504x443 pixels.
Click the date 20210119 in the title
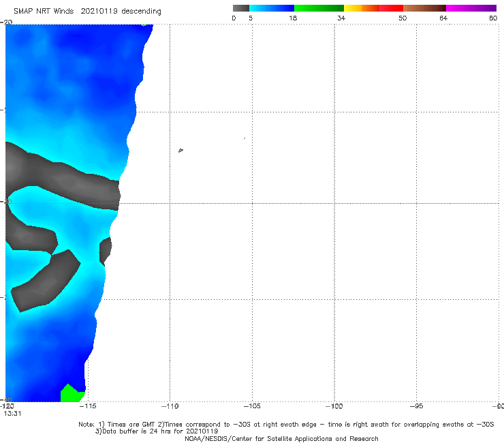click(99, 11)
